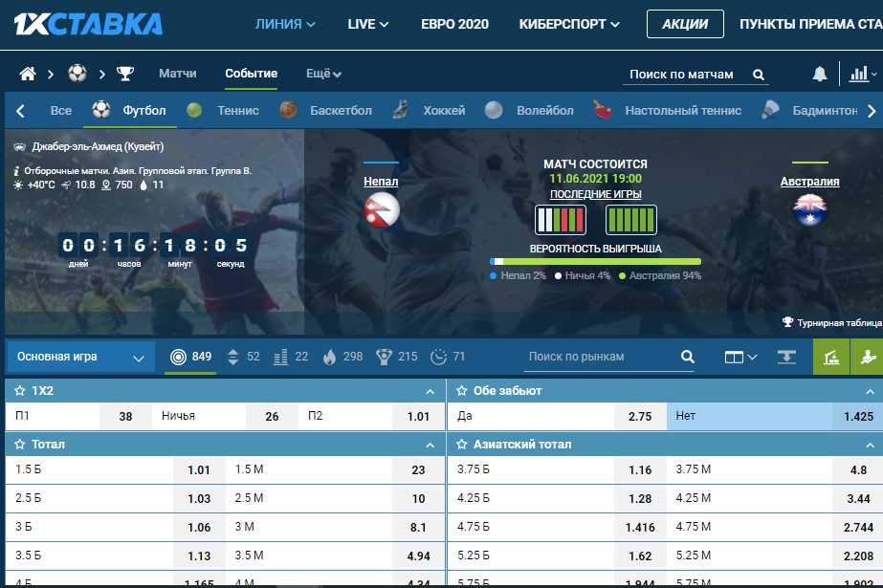
Task: Click the Nepal flag
Action: pos(382,210)
